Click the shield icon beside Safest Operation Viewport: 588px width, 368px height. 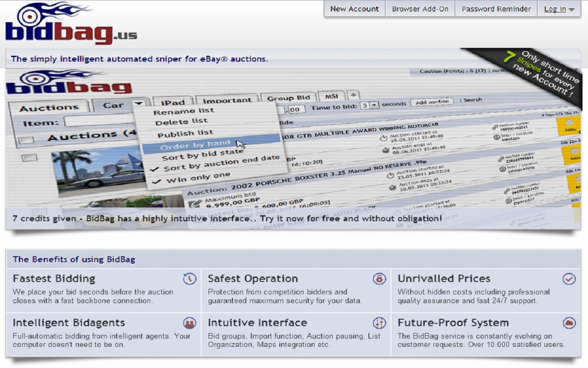click(x=379, y=279)
